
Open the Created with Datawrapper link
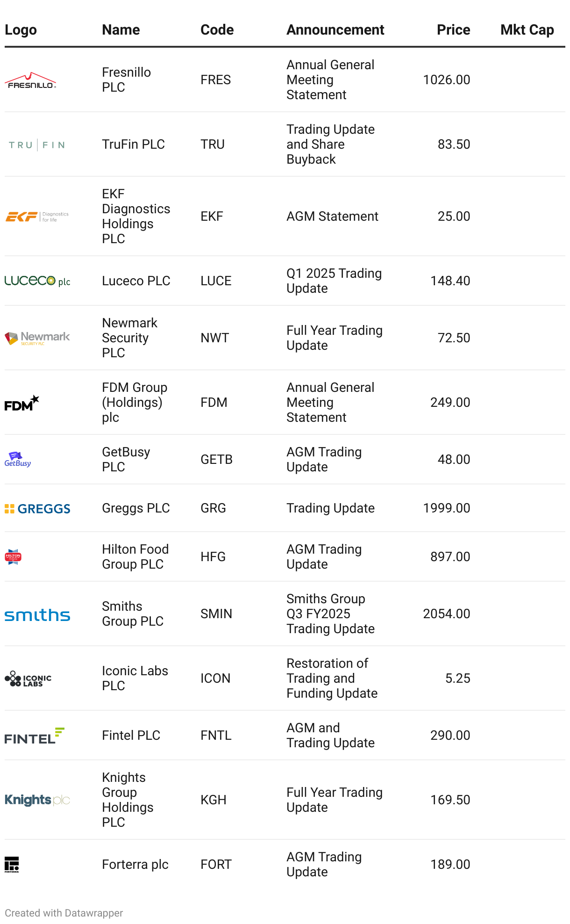click(64, 913)
